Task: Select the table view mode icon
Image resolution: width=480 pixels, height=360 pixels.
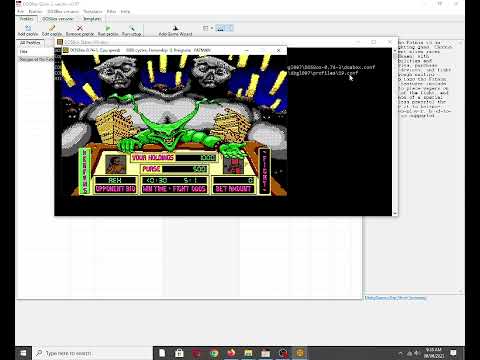Action: pos(206,28)
